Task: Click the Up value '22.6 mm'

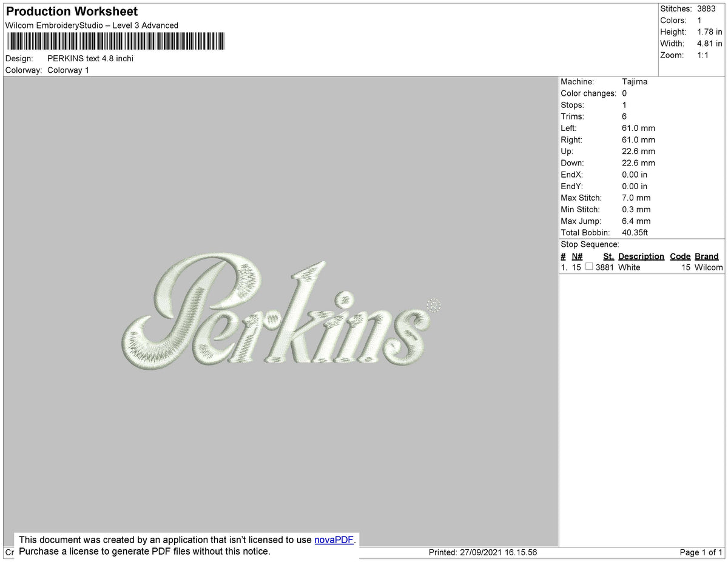Action: pos(638,152)
